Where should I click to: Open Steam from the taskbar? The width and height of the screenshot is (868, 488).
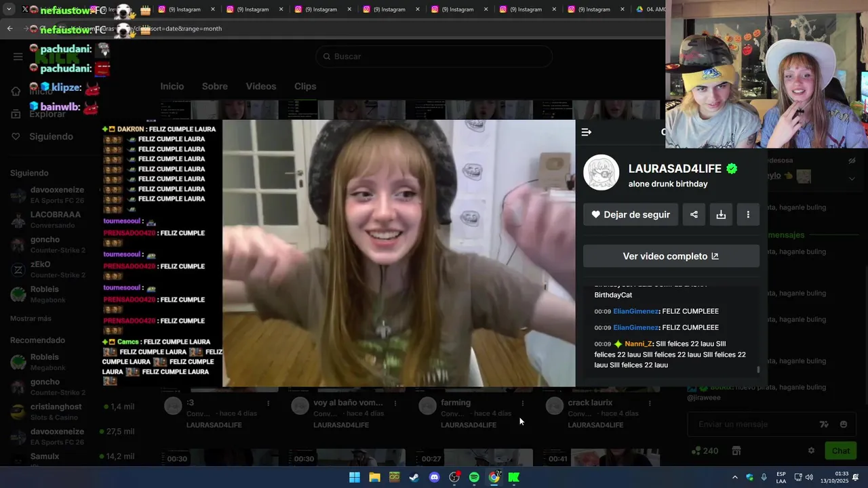click(x=414, y=477)
